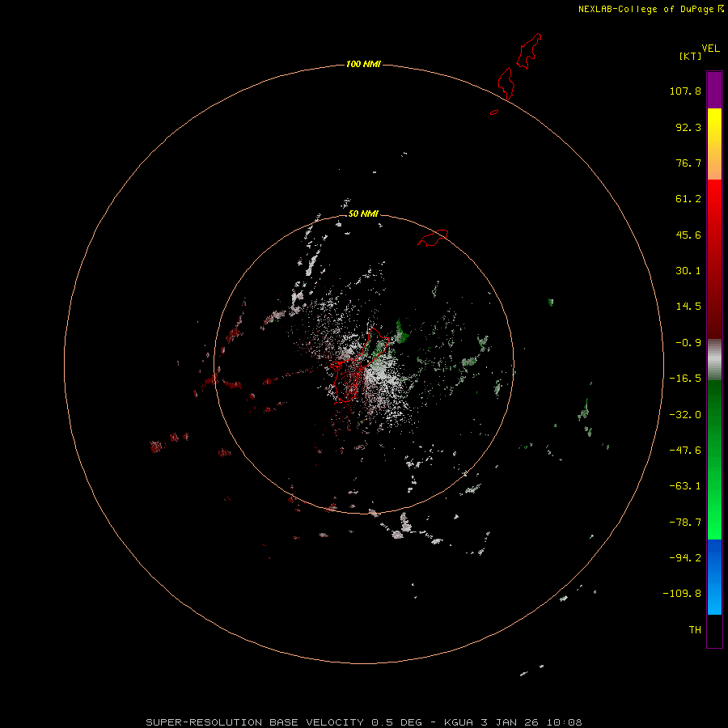The width and height of the screenshot is (728, 728).
Task: Click the 76.7 legend value
Action: click(x=688, y=163)
